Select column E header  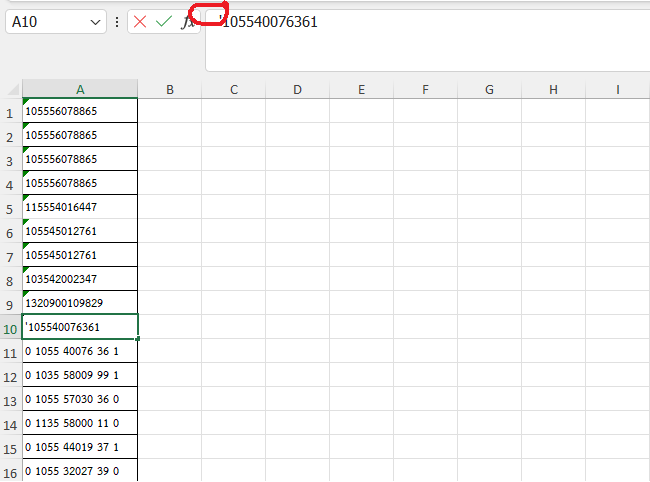click(361, 89)
